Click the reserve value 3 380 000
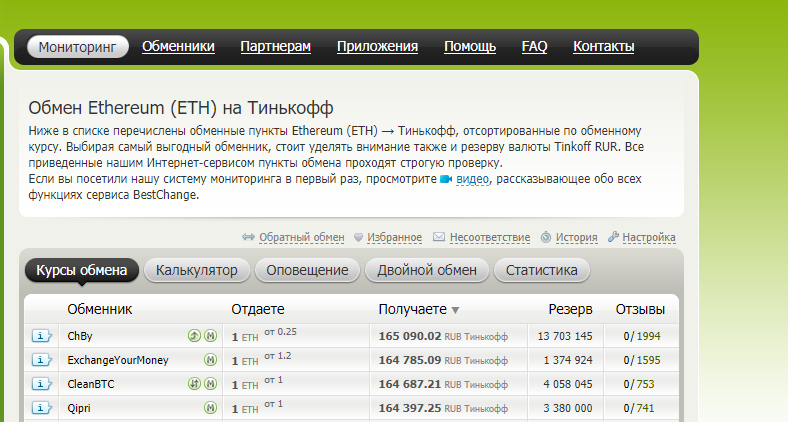Screen dimensions: 788x422 [568, 408]
